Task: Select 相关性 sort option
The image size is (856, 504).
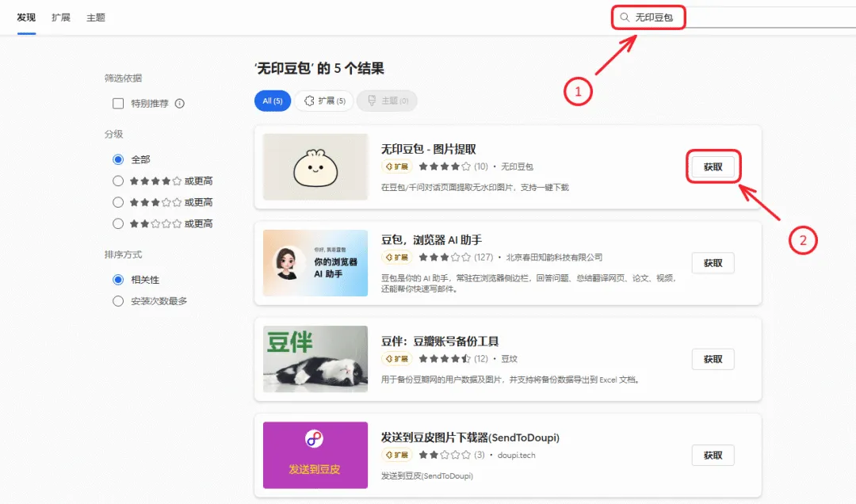Action: 118,280
